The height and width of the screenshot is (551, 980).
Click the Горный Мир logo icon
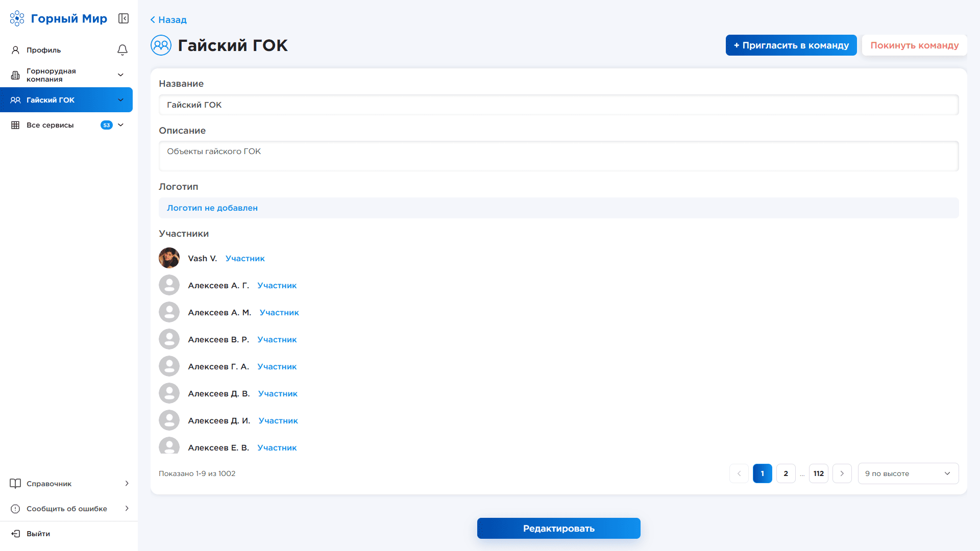[x=17, y=18]
